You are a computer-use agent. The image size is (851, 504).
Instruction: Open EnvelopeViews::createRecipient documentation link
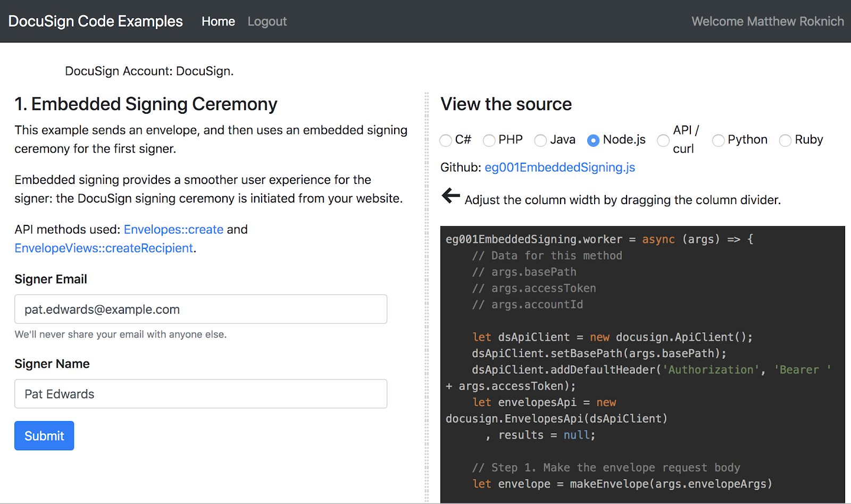coord(104,248)
